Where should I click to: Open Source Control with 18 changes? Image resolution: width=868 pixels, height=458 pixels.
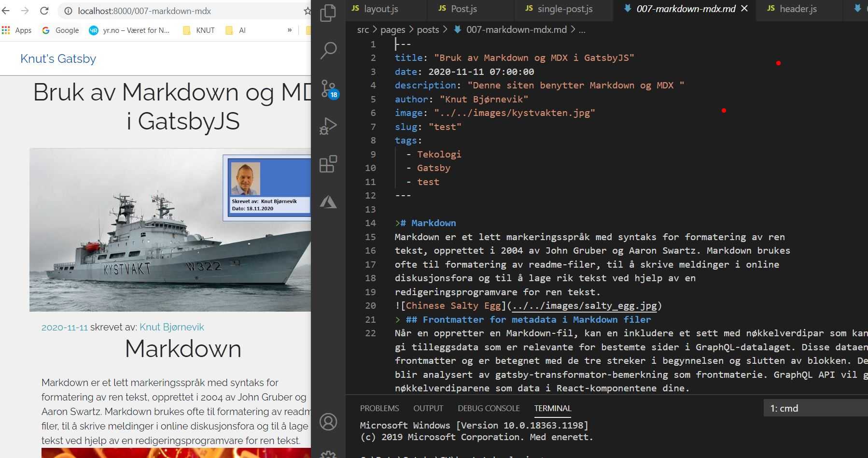(x=328, y=89)
